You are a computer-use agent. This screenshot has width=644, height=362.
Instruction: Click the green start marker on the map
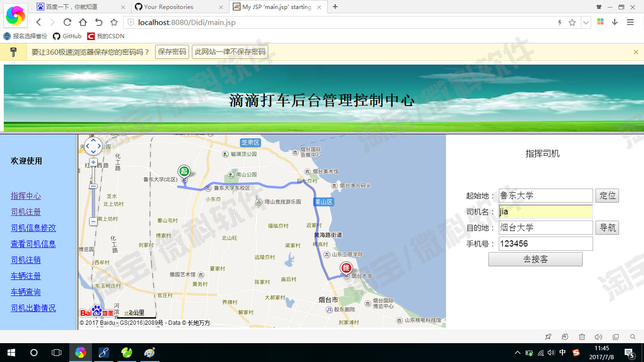184,172
